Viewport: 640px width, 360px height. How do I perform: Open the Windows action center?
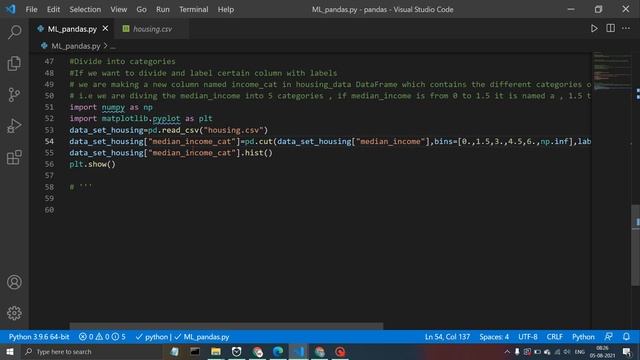coord(627,351)
